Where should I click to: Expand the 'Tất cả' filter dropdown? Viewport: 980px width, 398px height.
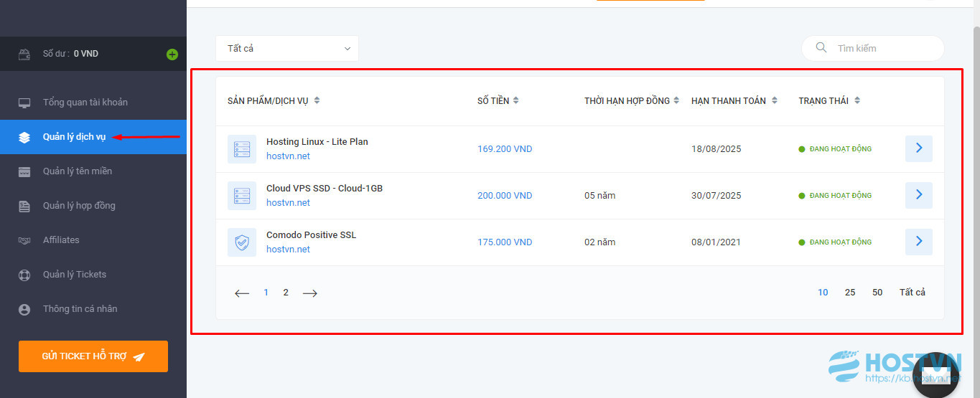287,48
